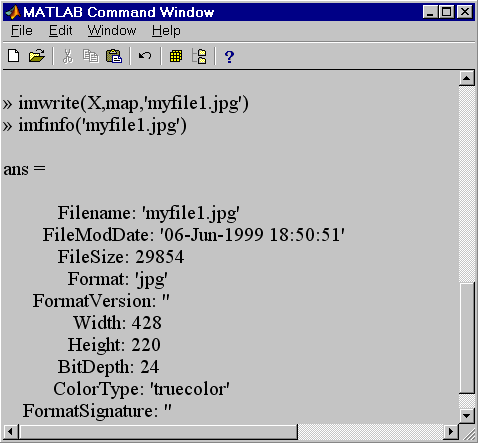Click the FileModDate '06-Jun-1999 18:50:51' line
Image resolution: width=478 pixels, height=443 pixels.
tap(194, 235)
